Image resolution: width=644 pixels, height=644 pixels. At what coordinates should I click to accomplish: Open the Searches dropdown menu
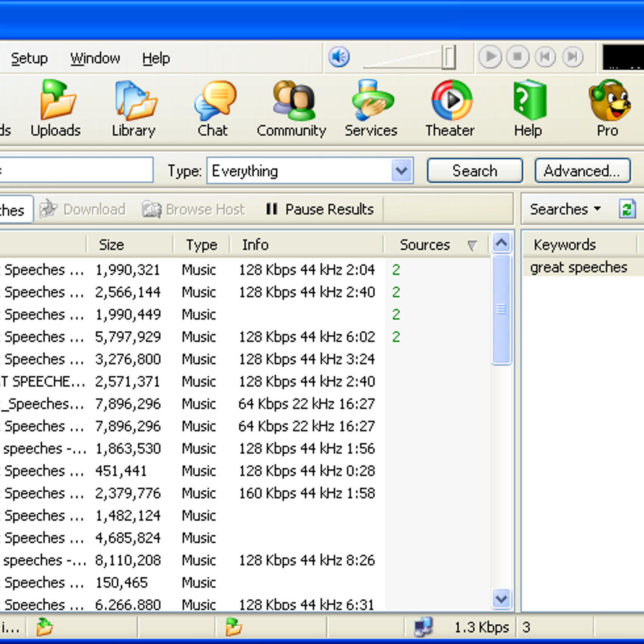click(x=565, y=209)
